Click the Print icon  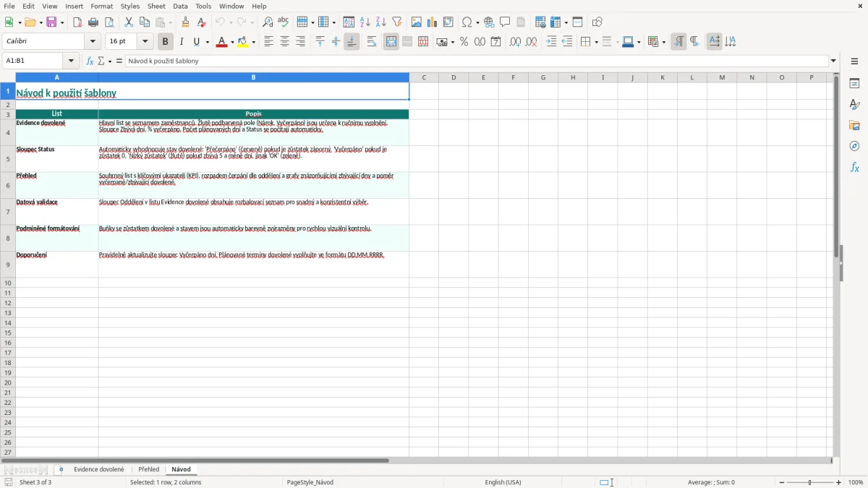point(93,22)
